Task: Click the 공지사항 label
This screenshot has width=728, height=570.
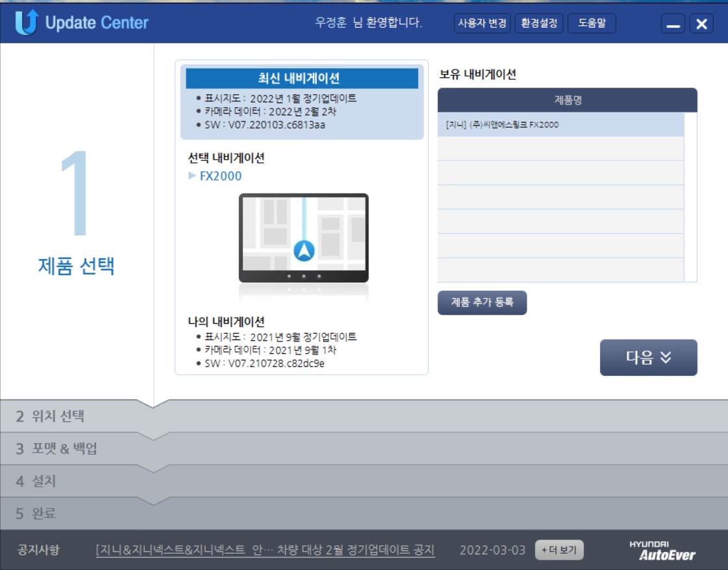Action: [x=38, y=550]
